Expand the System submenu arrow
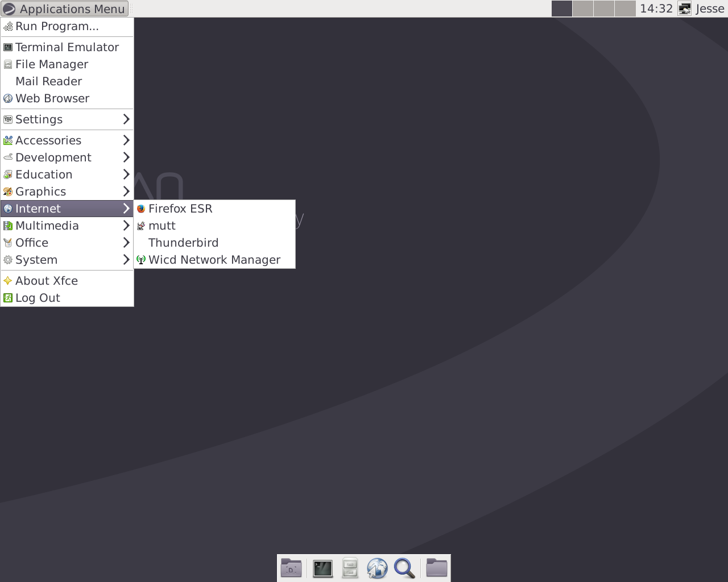The height and width of the screenshot is (582, 728). [126, 260]
